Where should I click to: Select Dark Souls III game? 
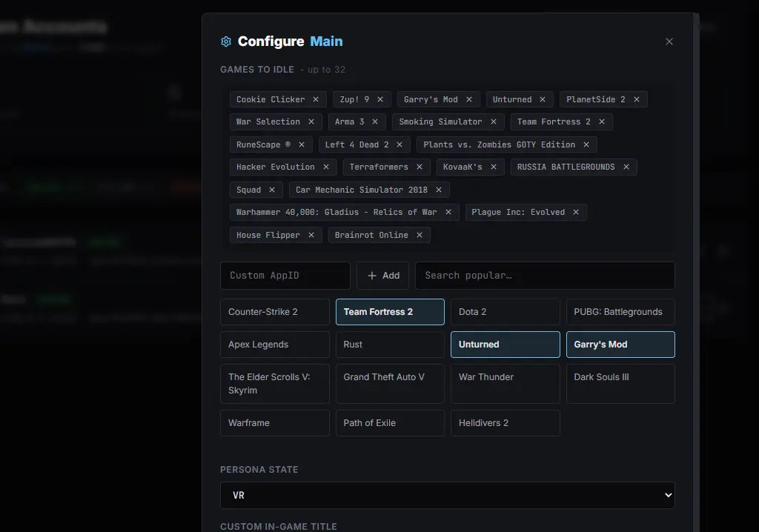(620, 384)
